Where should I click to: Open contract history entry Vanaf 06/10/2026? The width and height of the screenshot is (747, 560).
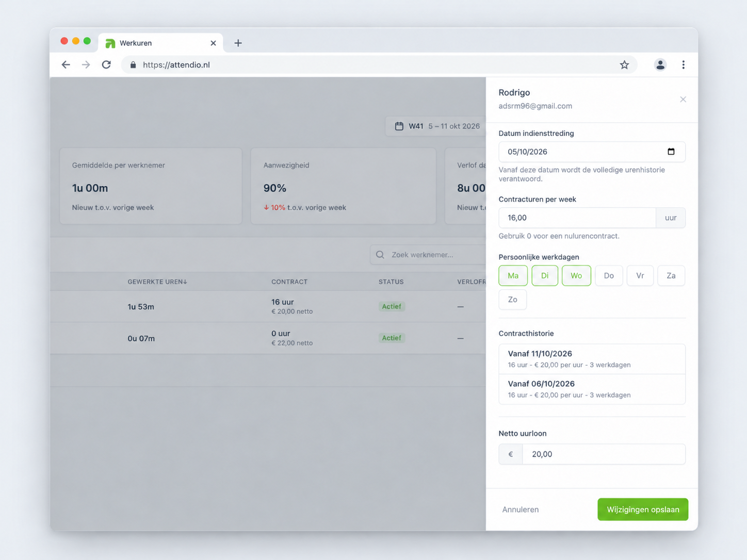[x=592, y=389]
